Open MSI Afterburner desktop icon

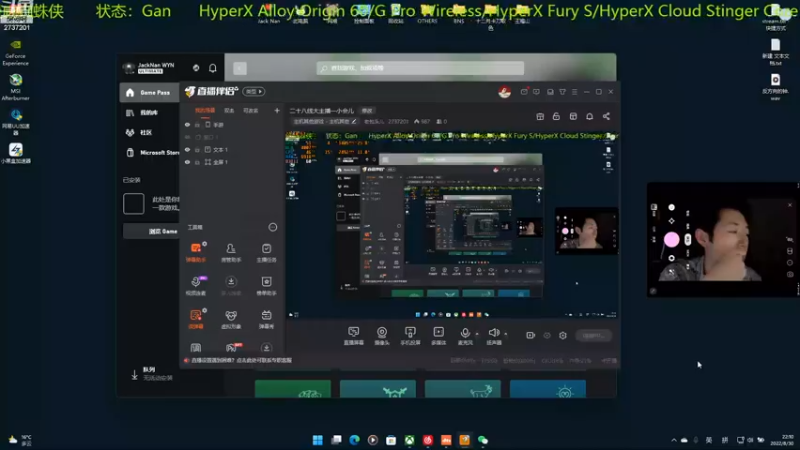15,87
